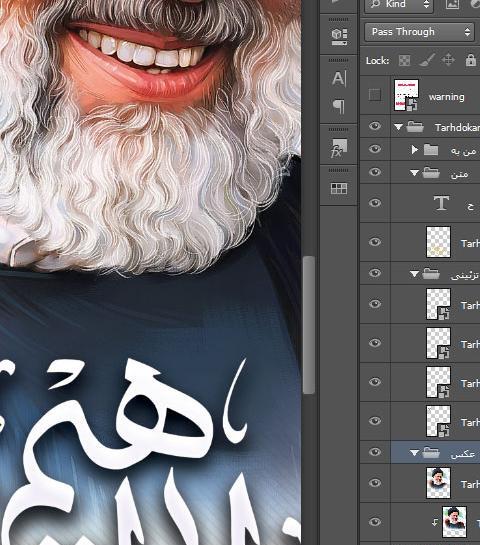Lock position move-arrows icon
480x545 pixels.
(448, 60)
